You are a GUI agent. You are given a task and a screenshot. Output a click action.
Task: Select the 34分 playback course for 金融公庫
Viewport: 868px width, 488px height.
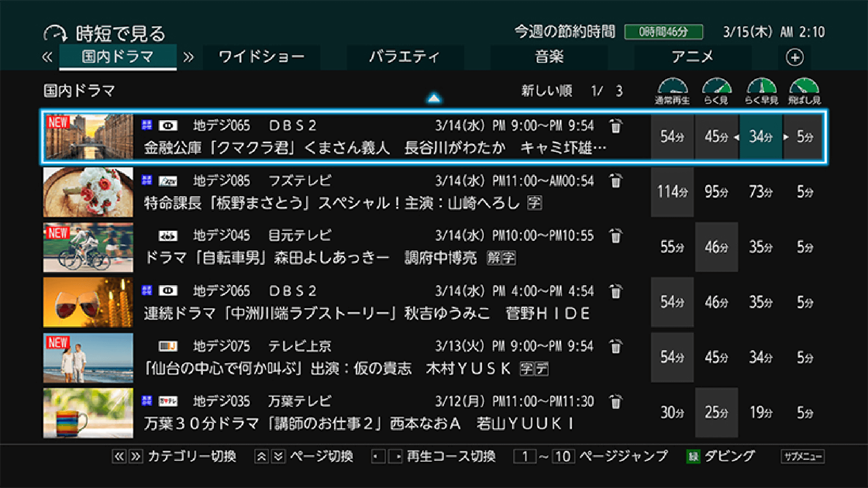point(761,136)
